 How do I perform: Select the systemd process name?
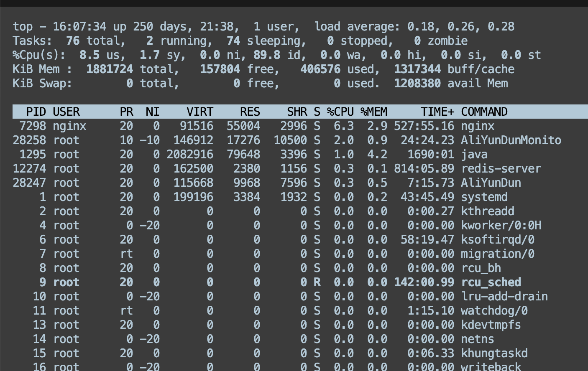click(484, 197)
